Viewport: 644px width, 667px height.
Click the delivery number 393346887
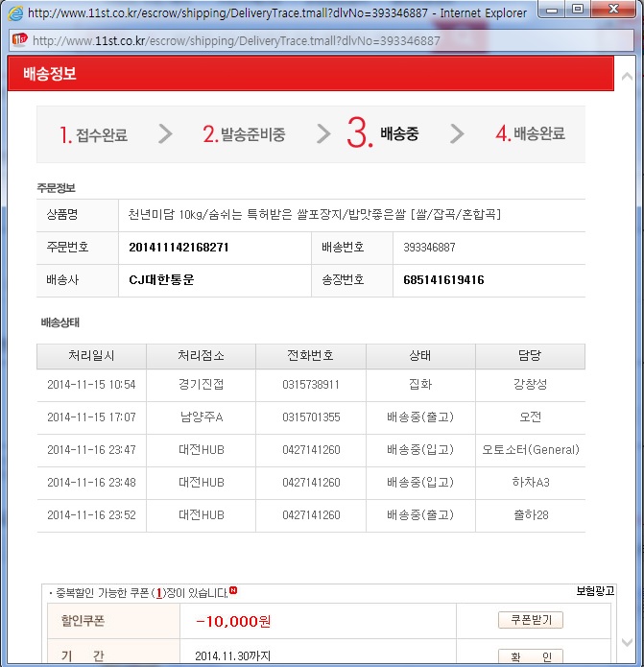coord(429,248)
